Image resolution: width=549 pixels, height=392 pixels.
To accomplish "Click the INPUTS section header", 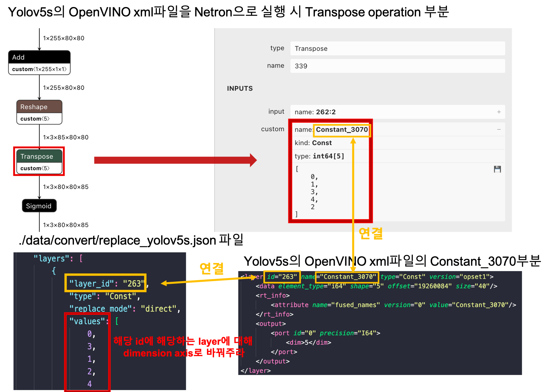I will (x=239, y=88).
